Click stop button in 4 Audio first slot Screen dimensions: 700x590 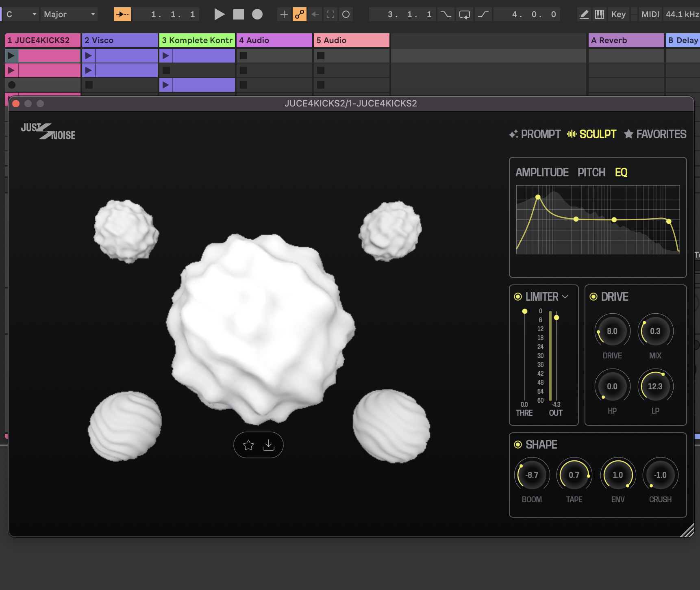click(243, 56)
